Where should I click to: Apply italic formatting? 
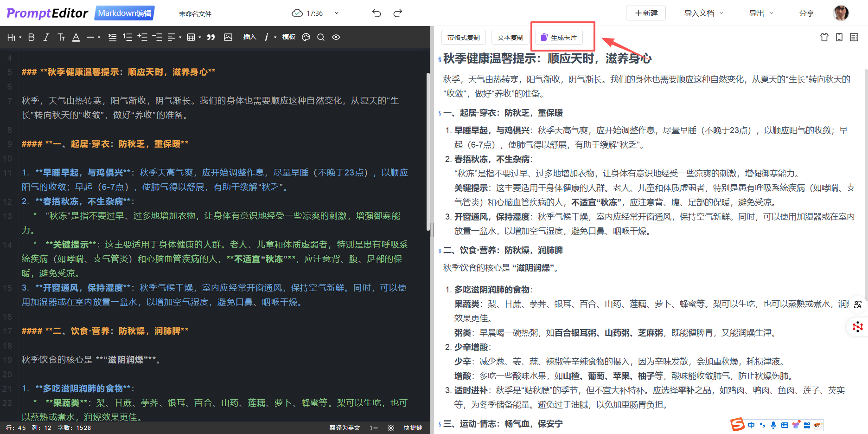tap(46, 37)
